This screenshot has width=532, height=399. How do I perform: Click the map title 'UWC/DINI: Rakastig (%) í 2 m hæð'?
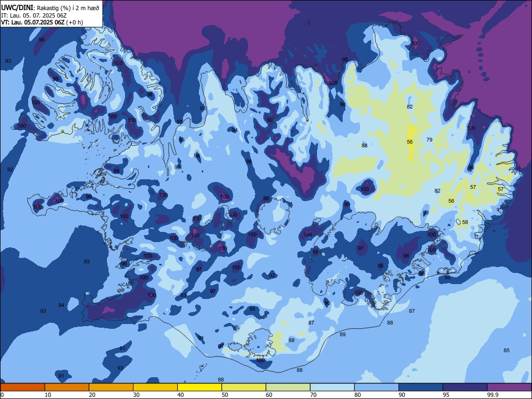point(50,7)
